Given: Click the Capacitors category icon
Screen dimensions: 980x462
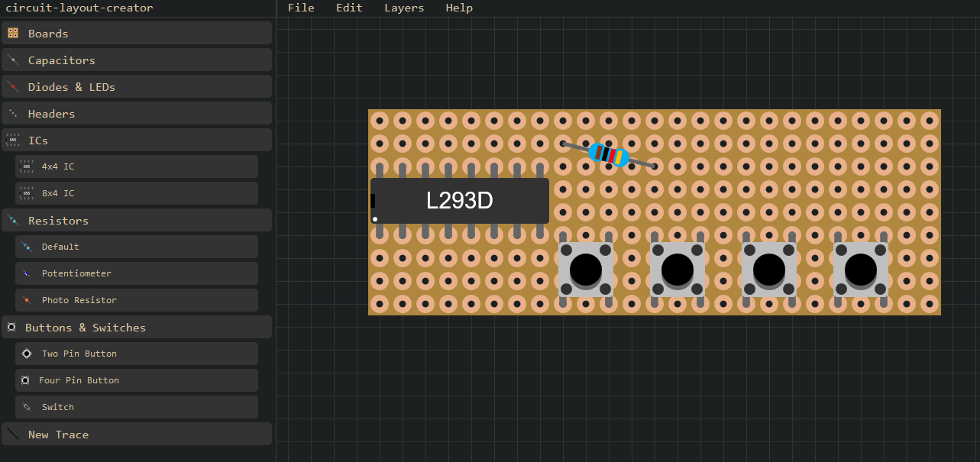Looking at the screenshot, I should (13, 60).
